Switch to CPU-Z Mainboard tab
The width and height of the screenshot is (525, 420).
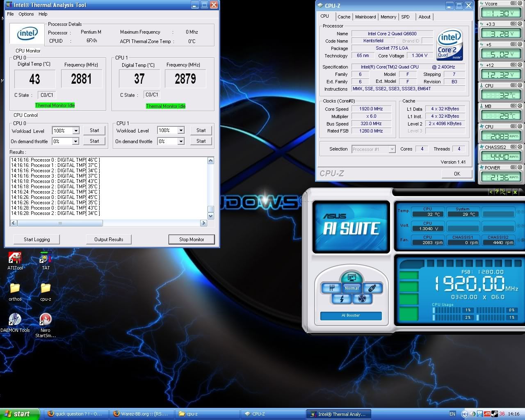tap(365, 17)
